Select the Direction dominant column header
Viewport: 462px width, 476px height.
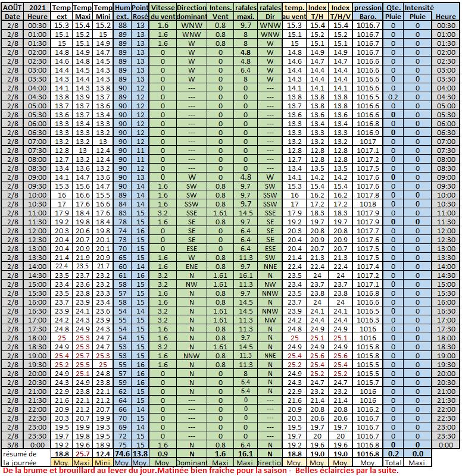(192, 12)
